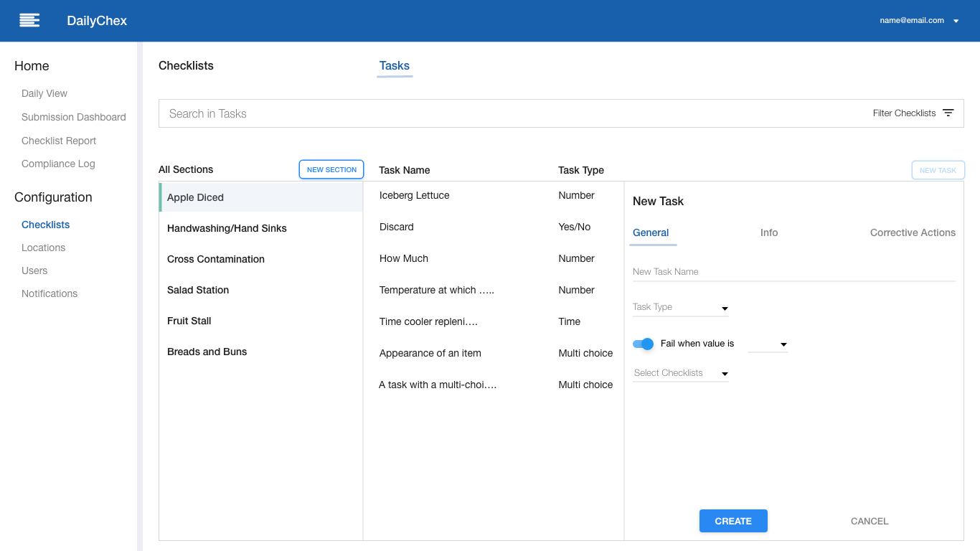Click the Home heading in sidebar
This screenshot has width=980, height=551.
[x=32, y=66]
